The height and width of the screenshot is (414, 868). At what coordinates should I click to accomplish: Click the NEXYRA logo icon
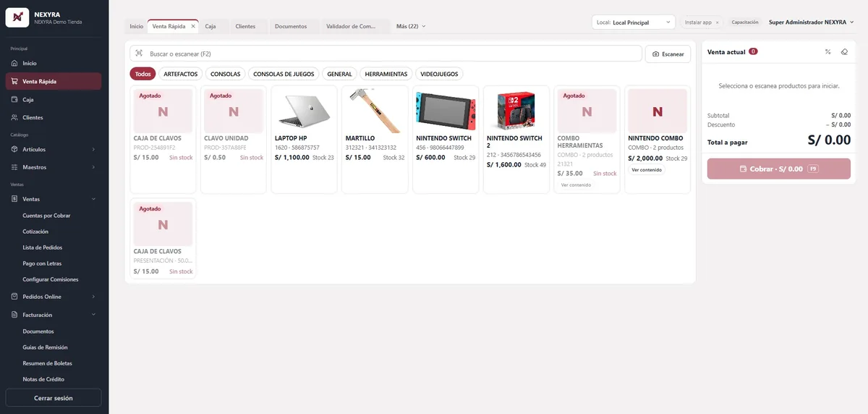17,17
